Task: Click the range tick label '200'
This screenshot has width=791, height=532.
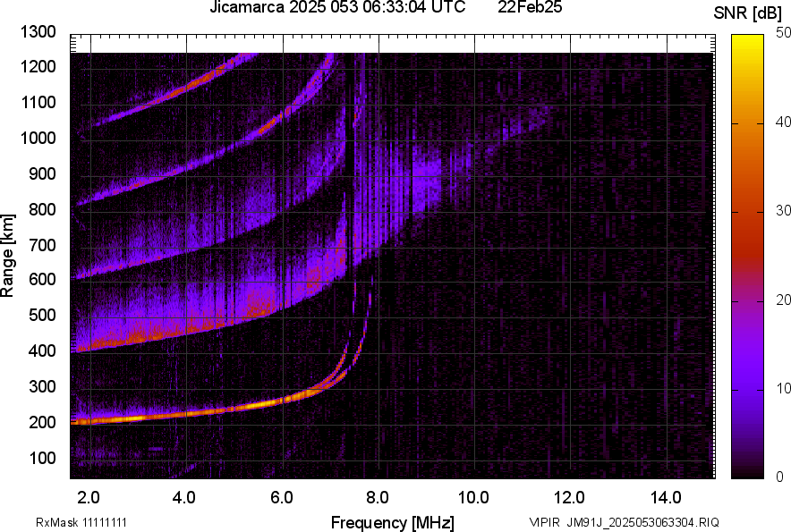Action: pos(42,422)
